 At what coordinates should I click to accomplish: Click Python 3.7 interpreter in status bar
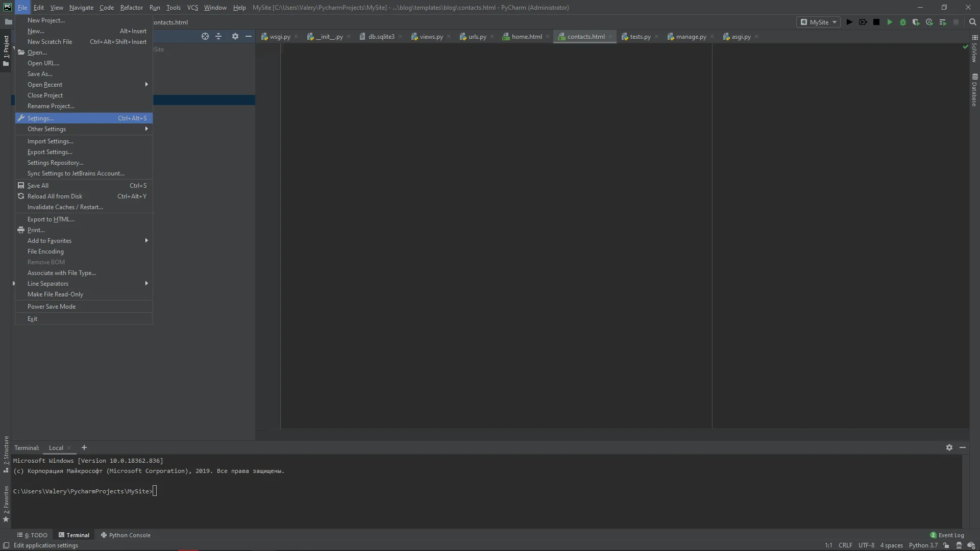(x=923, y=545)
